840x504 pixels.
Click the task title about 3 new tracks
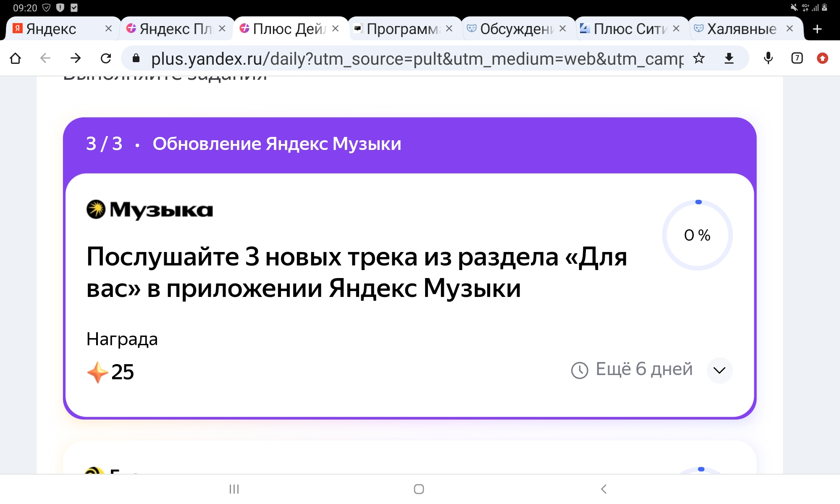(x=357, y=273)
